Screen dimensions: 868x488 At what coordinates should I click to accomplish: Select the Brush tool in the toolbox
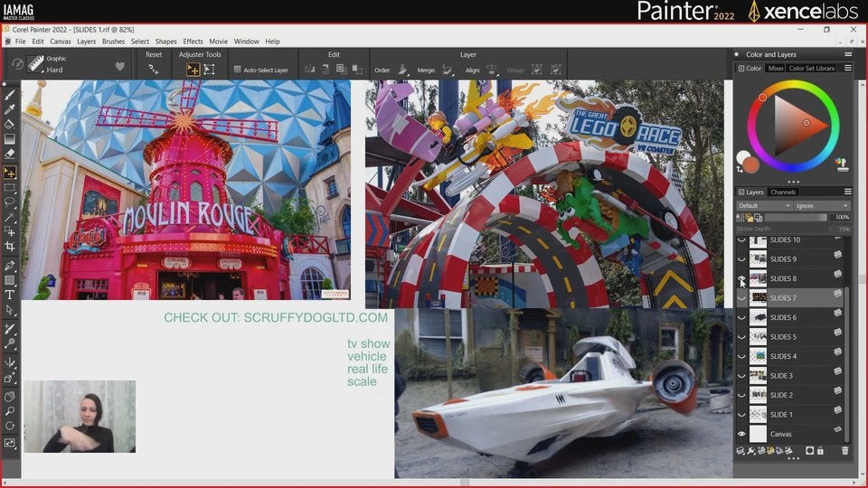click(x=10, y=94)
